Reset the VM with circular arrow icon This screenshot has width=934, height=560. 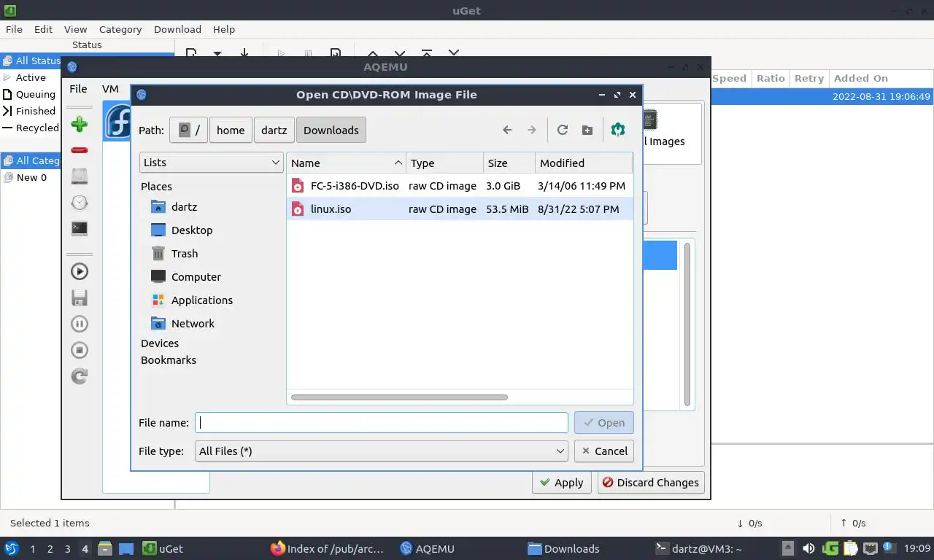[80, 376]
